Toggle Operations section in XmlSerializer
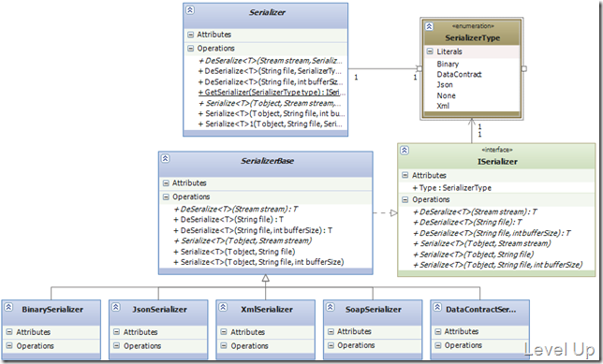Image resolution: width=603 pixels, height=364 pixels. (224, 345)
